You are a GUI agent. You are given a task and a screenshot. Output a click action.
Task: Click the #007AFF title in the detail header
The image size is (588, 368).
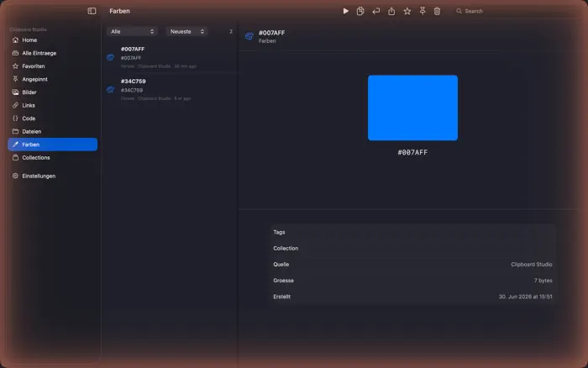pyautogui.click(x=272, y=33)
